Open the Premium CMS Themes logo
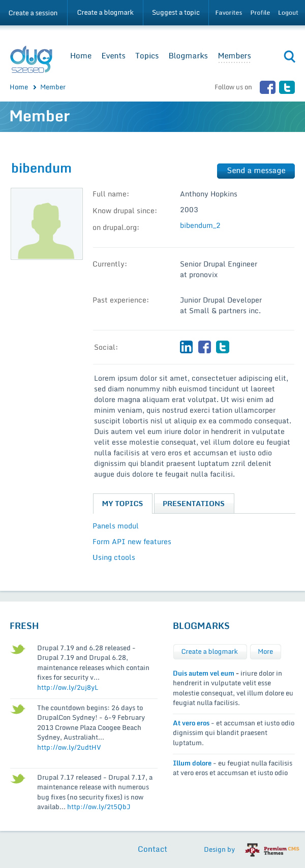 (272, 850)
